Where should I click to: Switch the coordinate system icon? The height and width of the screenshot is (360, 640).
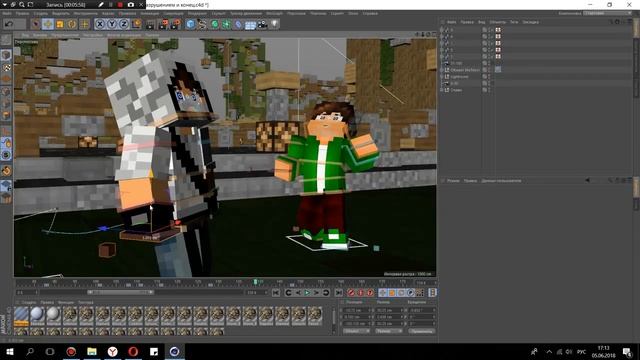click(x=137, y=24)
